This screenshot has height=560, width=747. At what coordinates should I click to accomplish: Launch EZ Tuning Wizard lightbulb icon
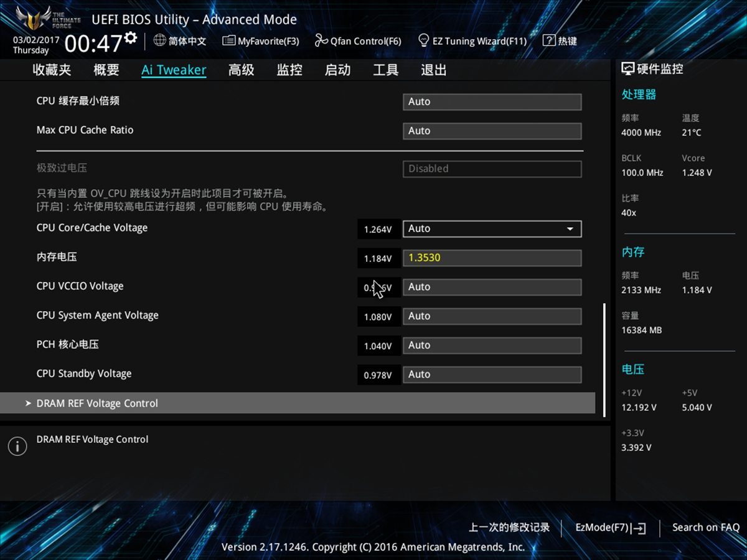424,40
